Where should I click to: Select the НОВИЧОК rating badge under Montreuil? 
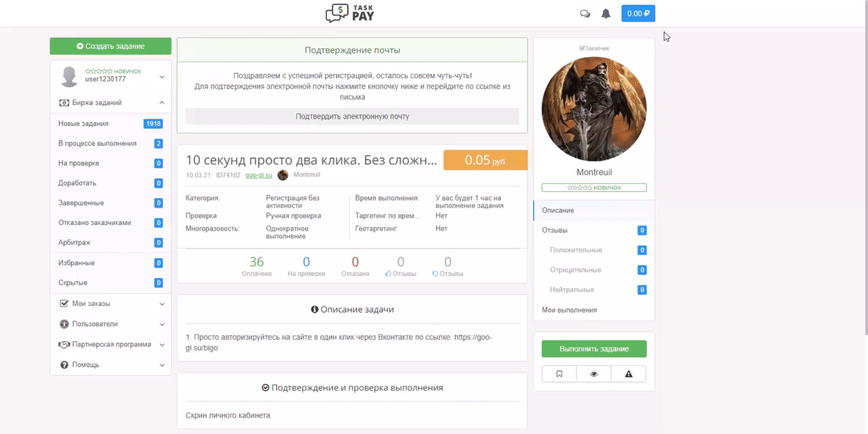tap(594, 188)
